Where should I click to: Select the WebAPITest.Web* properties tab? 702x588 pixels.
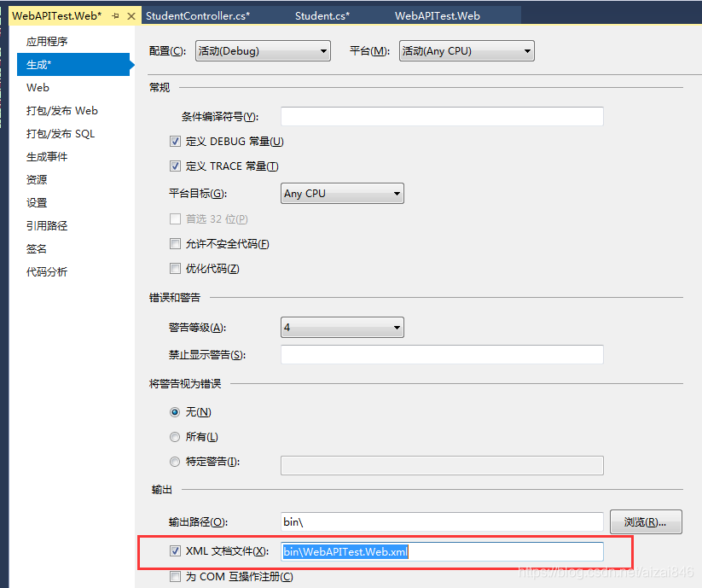[57, 15]
